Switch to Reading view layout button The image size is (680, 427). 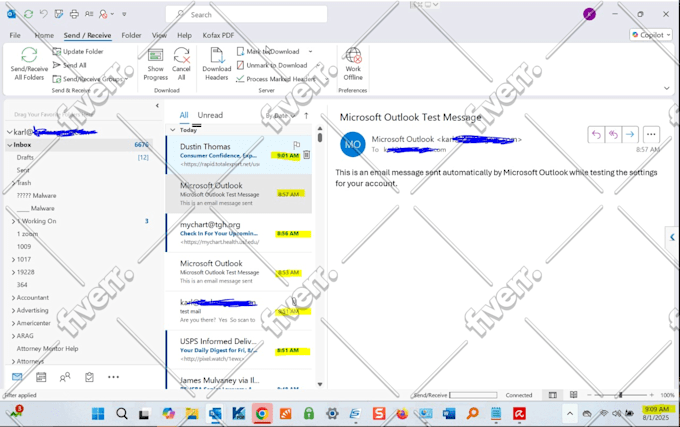click(x=573, y=395)
